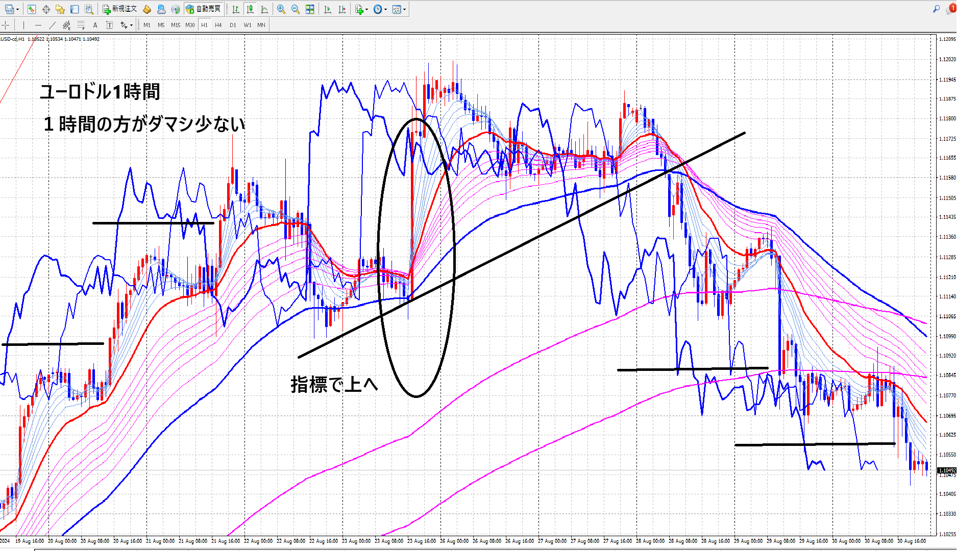Switch to W1 timeframe
980x551 pixels.
point(248,25)
